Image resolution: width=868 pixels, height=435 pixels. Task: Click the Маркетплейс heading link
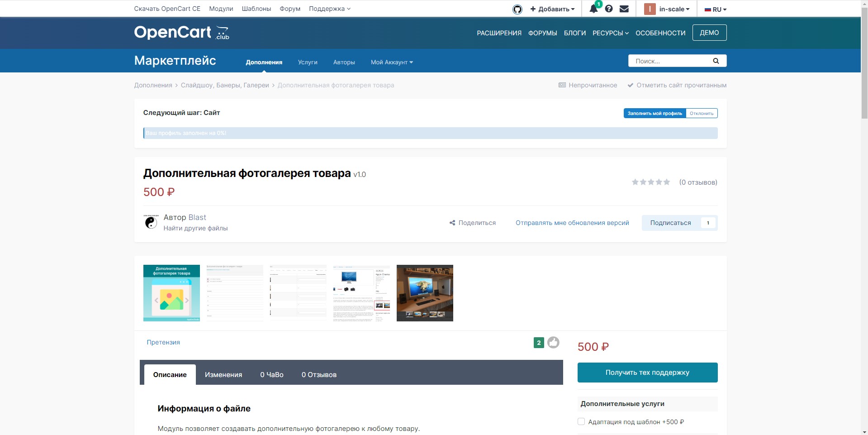pos(175,61)
